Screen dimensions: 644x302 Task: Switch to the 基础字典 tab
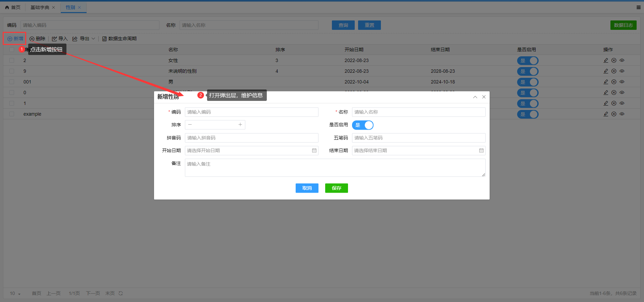(40, 7)
